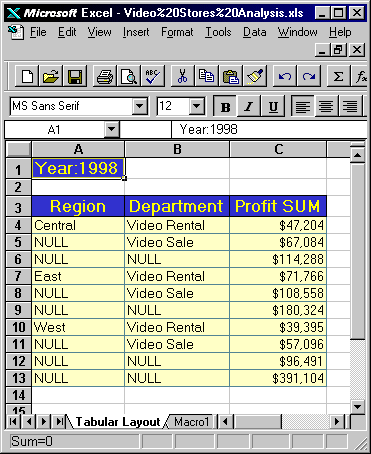Click the cell containing Central

(78, 225)
